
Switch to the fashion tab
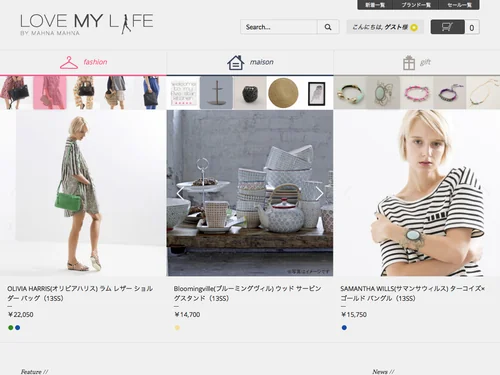pyautogui.click(x=83, y=62)
